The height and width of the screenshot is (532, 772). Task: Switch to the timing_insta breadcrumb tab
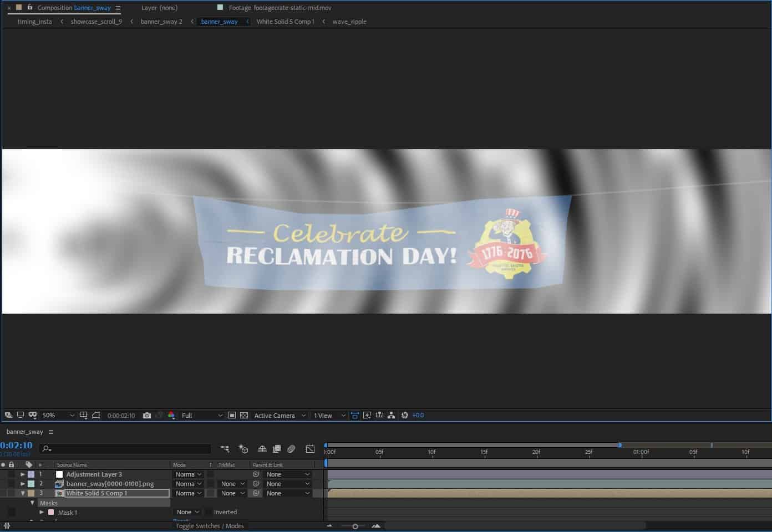point(34,22)
